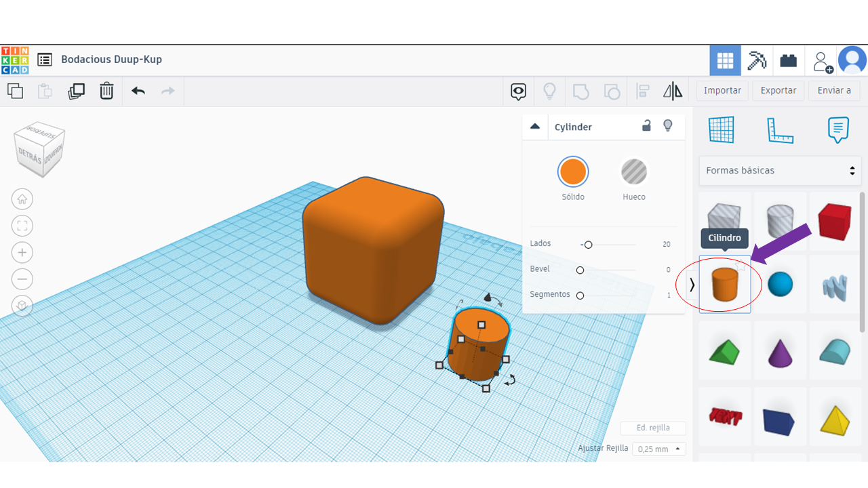
Task: Click the Lados value 20
Action: click(667, 245)
